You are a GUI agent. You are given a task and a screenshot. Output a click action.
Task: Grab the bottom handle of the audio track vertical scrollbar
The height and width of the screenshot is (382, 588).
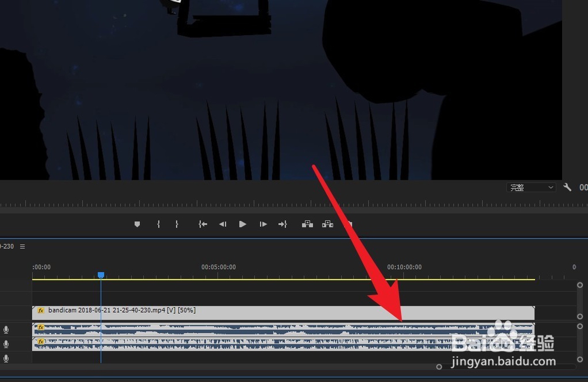pos(580,360)
